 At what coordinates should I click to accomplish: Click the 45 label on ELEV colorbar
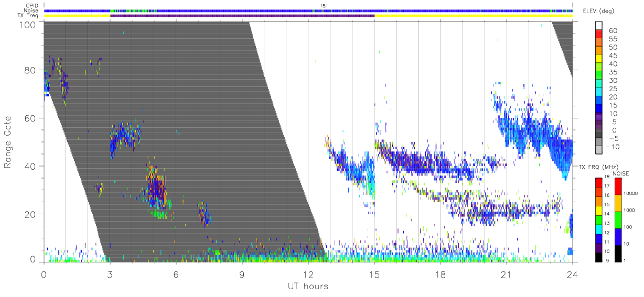[x=613, y=56]
